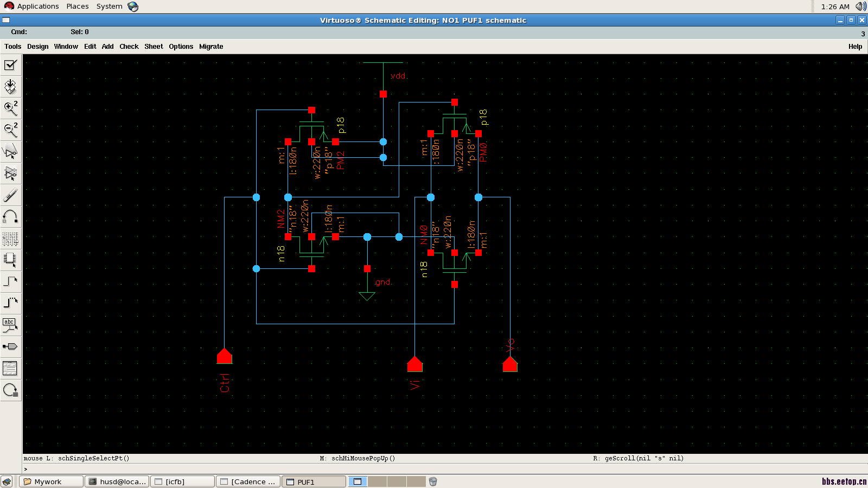This screenshot has height=488, width=868.
Task: Switch to the Mywork taskbar window
Action: click(x=52, y=481)
